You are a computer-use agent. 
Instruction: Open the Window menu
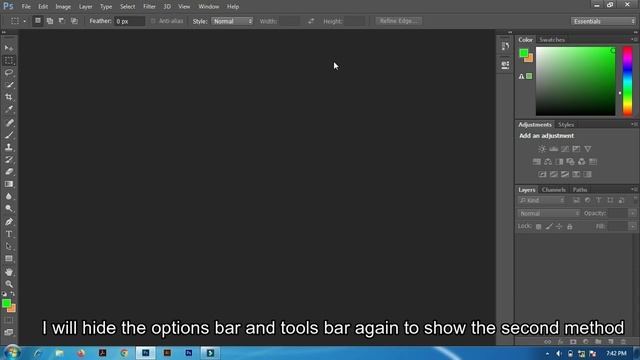[209, 7]
